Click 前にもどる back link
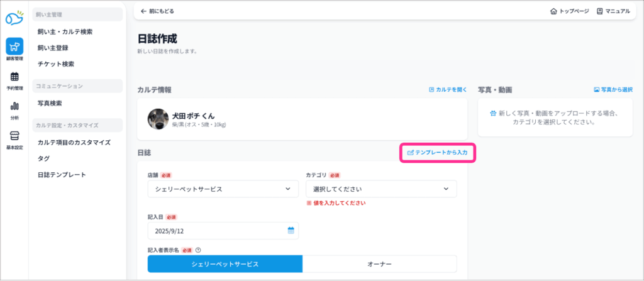Viewport: 644px width, 281px height. click(x=157, y=11)
